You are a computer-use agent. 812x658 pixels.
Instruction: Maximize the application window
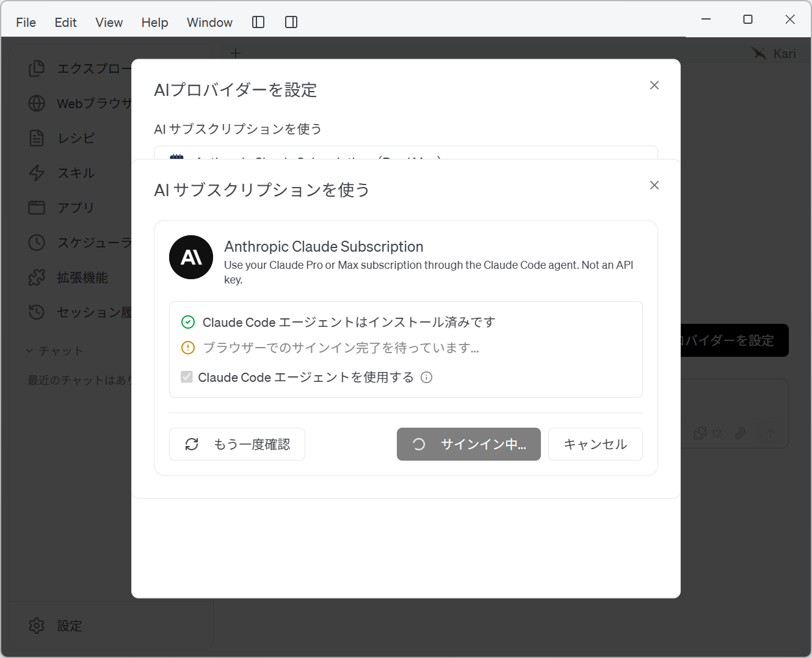(x=748, y=20)
